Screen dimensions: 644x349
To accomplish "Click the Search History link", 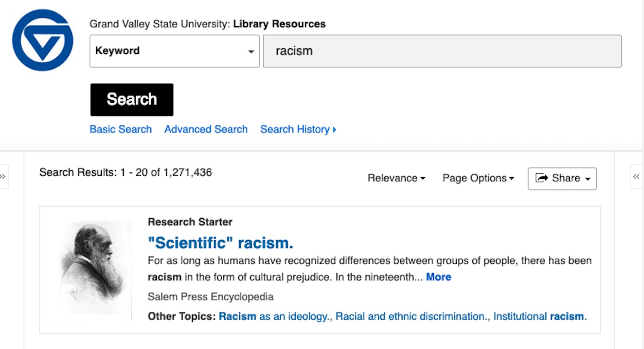I will coord(295,129).
